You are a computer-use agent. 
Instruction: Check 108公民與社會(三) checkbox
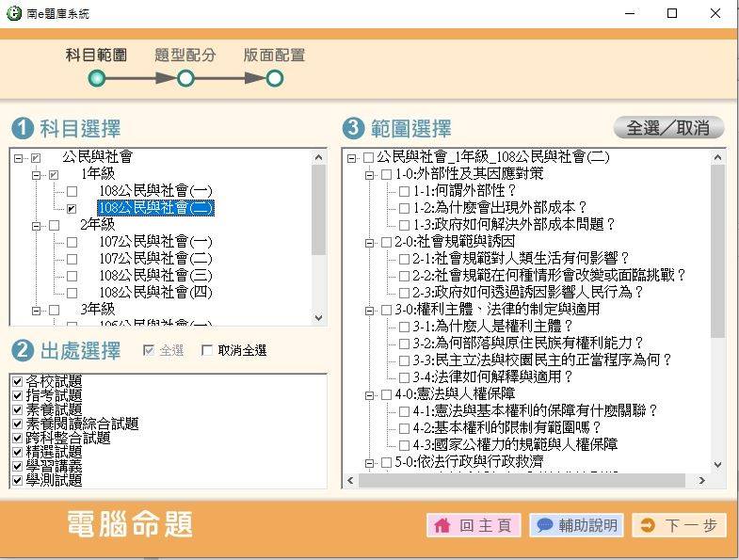72,276
